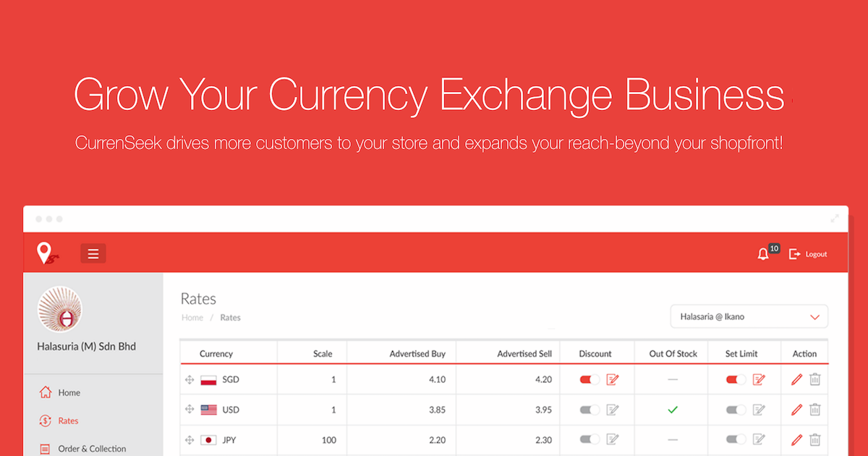Screen dimensions: 868x456
Task: Click the green Out Of Stock checkmark for USD
Action: tap(673, 410)
